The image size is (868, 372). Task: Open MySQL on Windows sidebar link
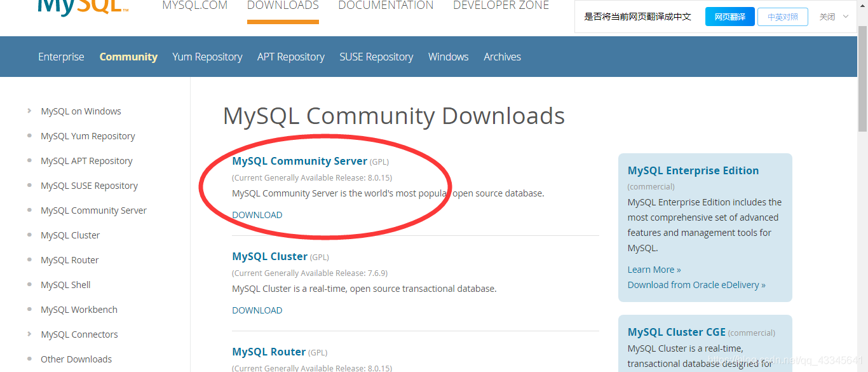81,111
